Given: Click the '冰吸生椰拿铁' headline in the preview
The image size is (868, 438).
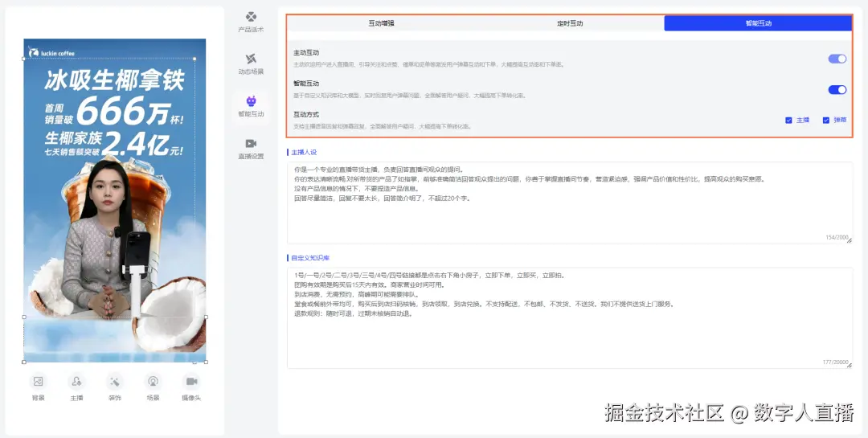Looking at the screenshot, I should (x=114, y=81).
